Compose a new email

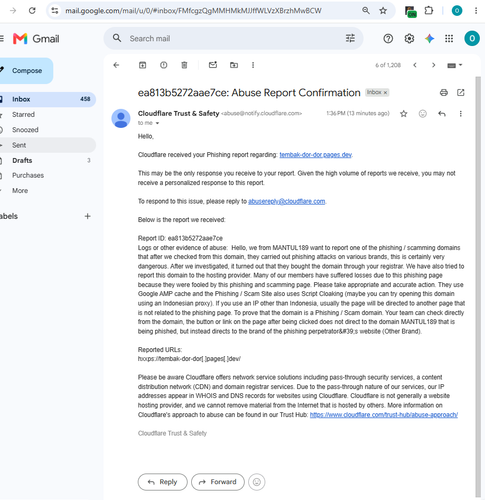click(26, 71)
